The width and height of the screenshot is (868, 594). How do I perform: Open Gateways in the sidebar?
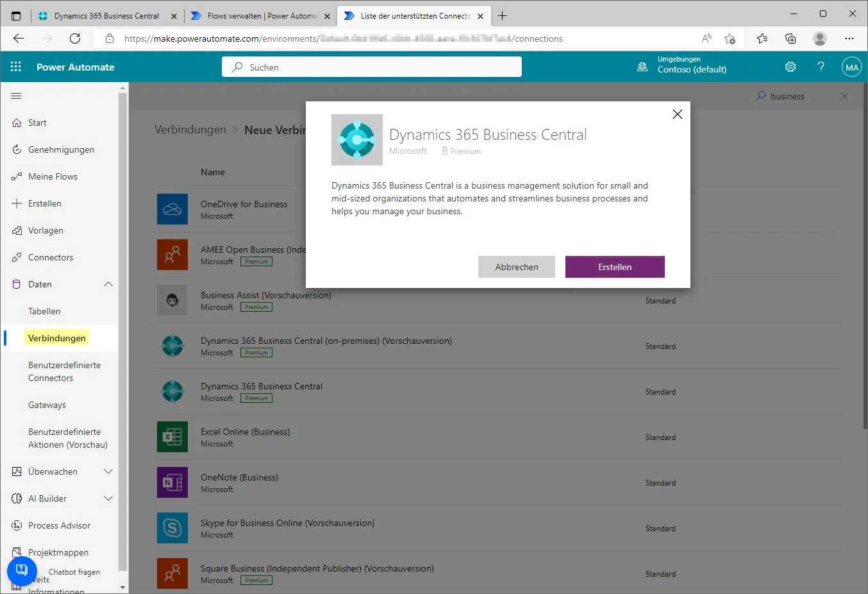click(47, 405)
